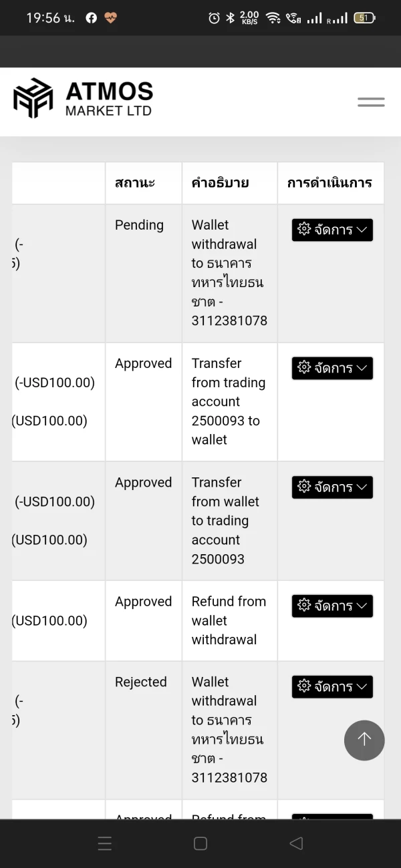The height and width of the screenshot is (868, 401).
Task: Click the สถานะ column header
Action: tap(135, 183)
